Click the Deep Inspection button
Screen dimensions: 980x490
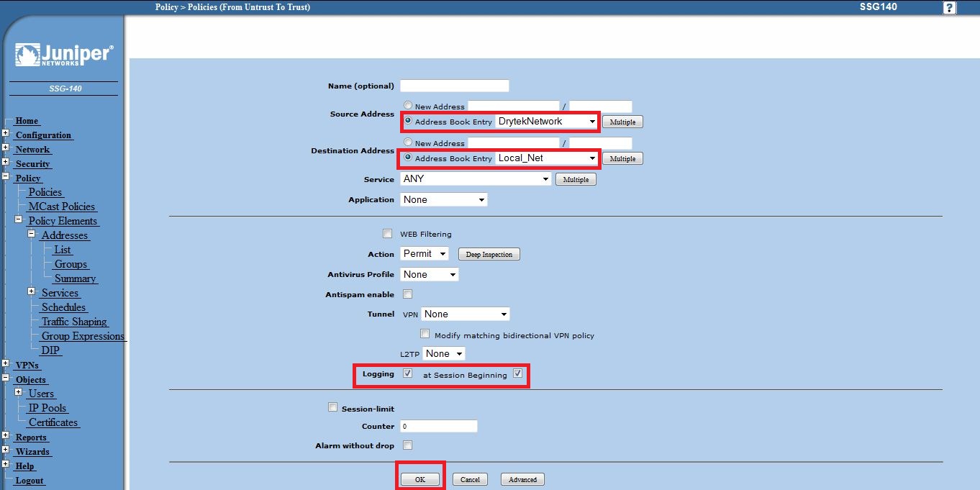[489, 255]
